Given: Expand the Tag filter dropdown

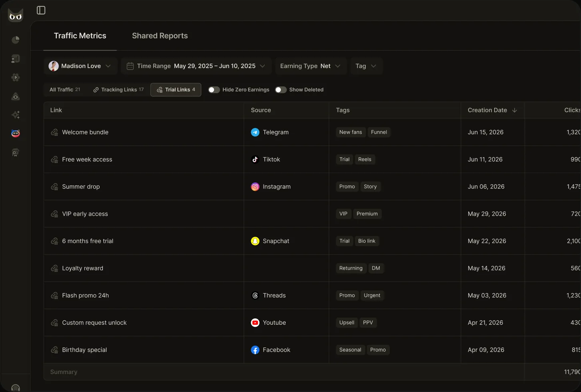Looking at the screenshot, I should click(366, 66).
